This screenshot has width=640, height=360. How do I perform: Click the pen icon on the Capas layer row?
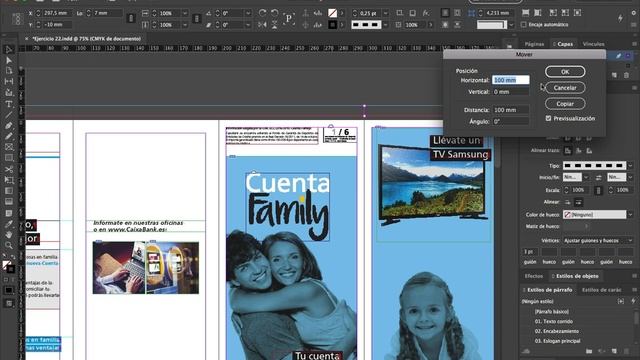click(x=618, y=56)
